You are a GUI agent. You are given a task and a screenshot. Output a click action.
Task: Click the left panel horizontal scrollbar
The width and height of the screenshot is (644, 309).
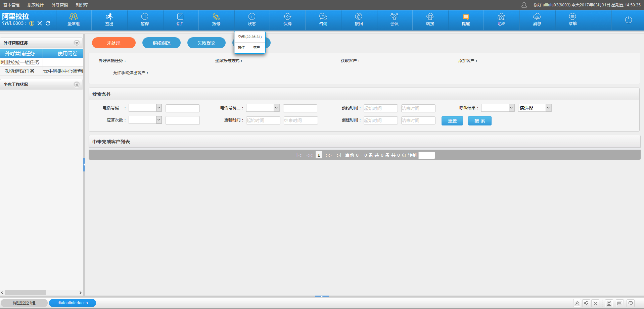[26, 293]
